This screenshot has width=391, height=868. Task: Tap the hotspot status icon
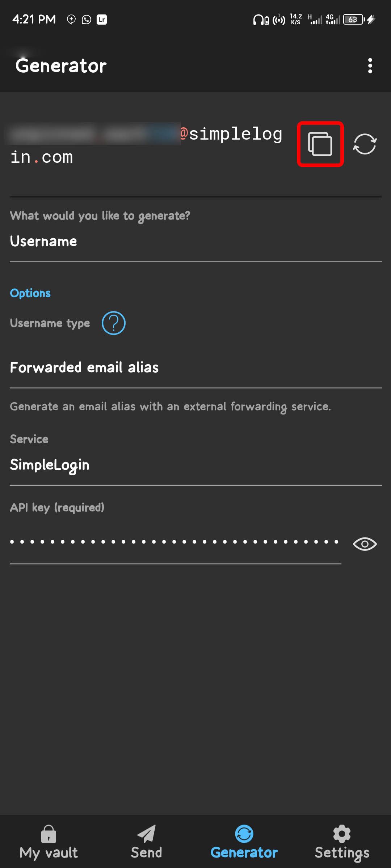279,20
